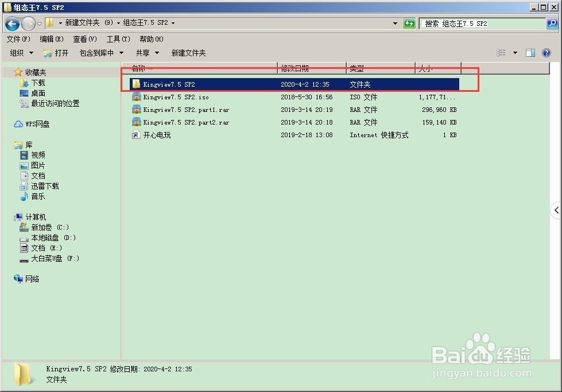Open the 编辑(E) menu
Viewport: 562px width, 392px height.
click(52, 39)
